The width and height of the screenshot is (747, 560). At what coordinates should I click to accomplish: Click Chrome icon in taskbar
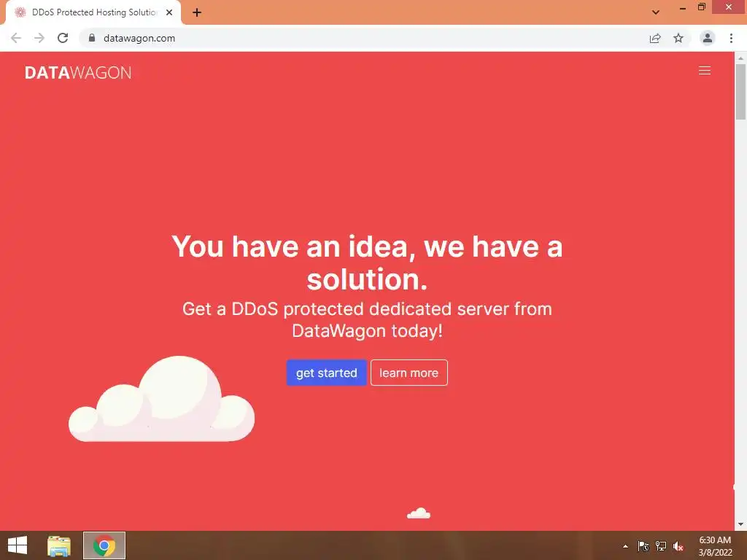click(104, 545)
